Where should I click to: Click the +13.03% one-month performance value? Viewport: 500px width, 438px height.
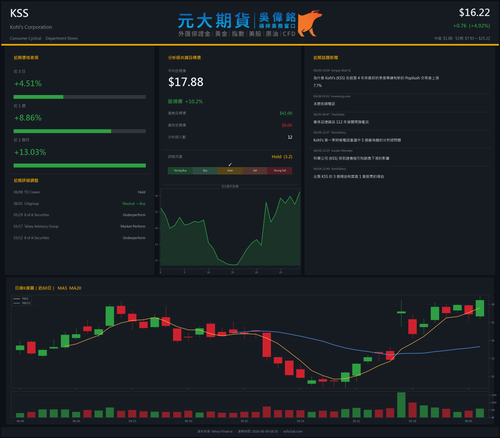pos(30,152)
